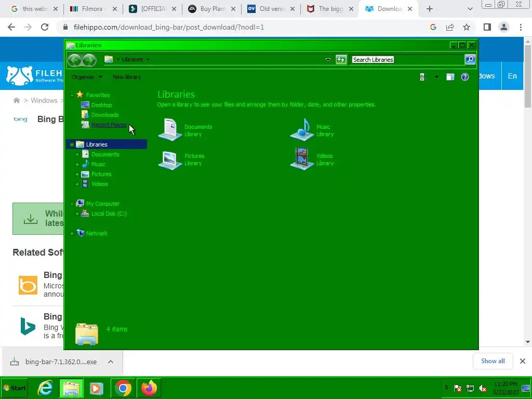Click Chrome icon on taskbar
This screenshot has width=532, height=399.
click(x=123, y=388)
